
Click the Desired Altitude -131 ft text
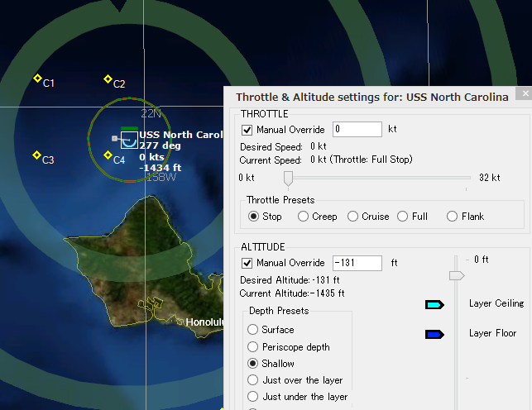pyautogui.click(x=290, y=280)
